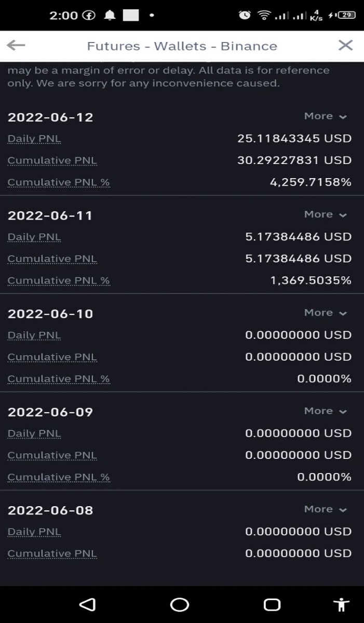Tap Android back navigation triangle
This screenshot has height=623, width=364.
click(x=87, y=604)
